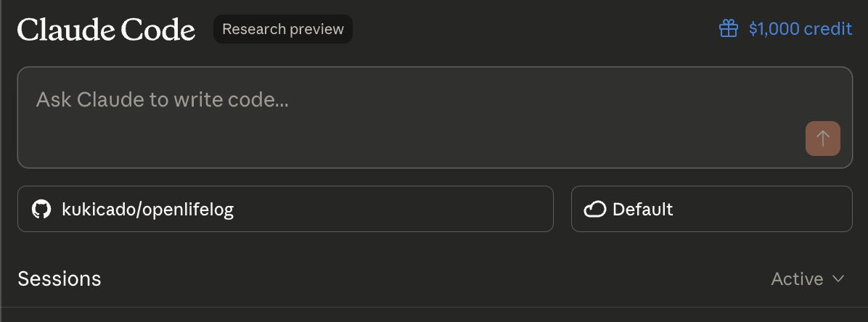Click the "Default" label text

coord(642,210)
